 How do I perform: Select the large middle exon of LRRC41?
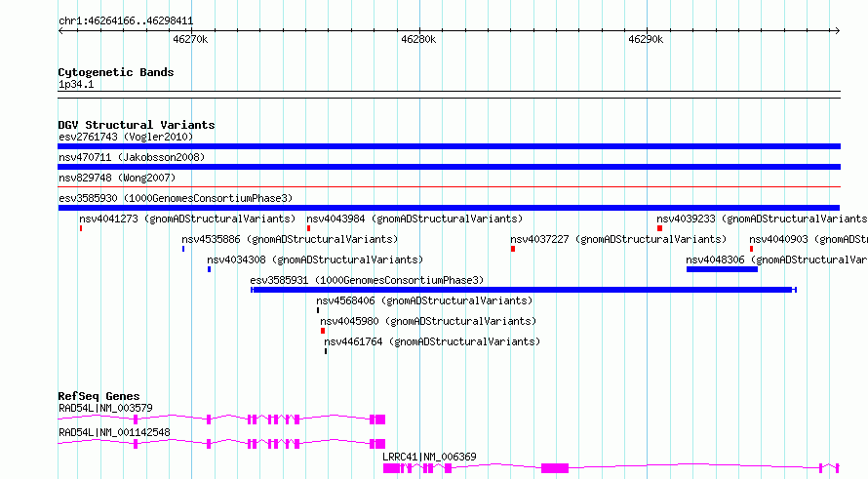(x=555, y=468)
